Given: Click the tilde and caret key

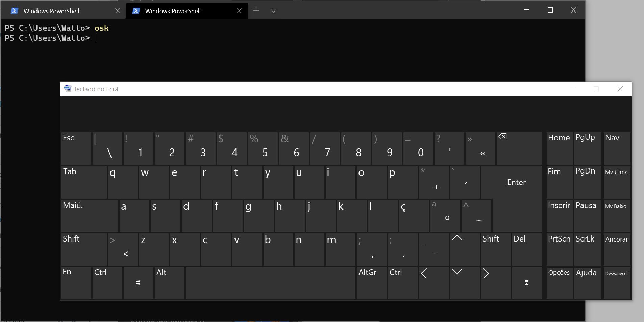Looking at the screenshot, I should click(476, 216).
